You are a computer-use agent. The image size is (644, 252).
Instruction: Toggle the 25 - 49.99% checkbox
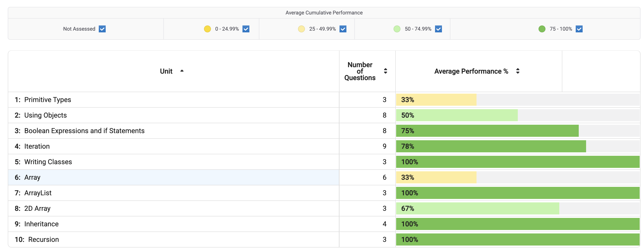point(343,29)
